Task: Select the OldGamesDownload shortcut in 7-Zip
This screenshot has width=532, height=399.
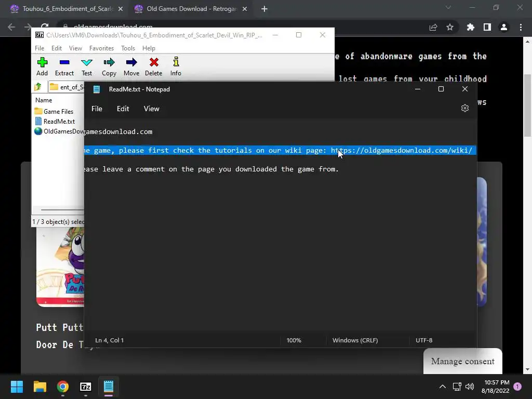Action: (x=59, y=131)
